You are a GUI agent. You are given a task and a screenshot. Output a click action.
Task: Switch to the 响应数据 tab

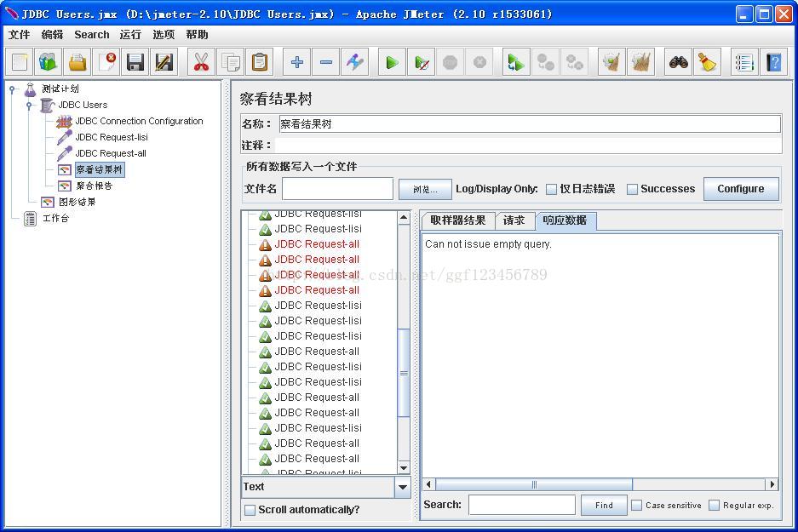565,220
